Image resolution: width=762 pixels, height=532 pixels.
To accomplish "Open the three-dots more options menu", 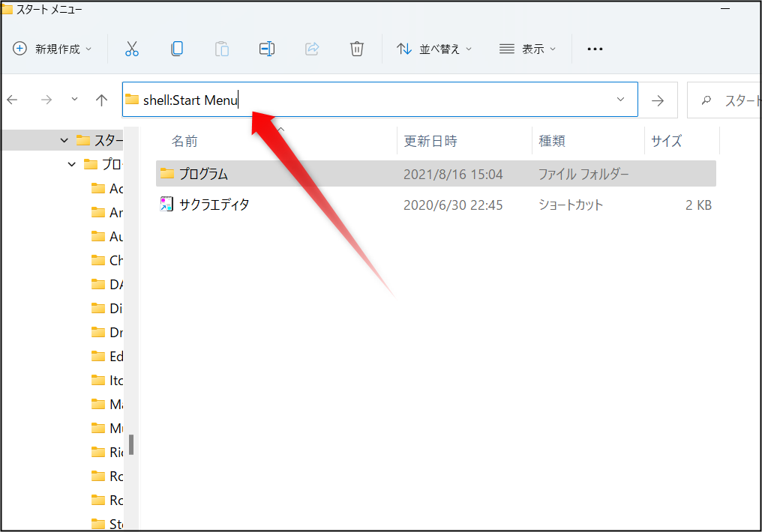I will 595,49.
